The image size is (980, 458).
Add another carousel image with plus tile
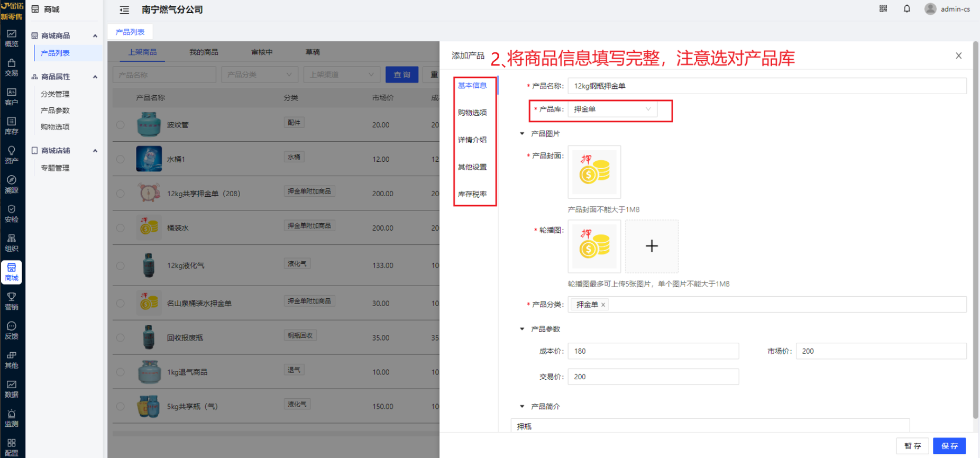(x=652, y=246)
